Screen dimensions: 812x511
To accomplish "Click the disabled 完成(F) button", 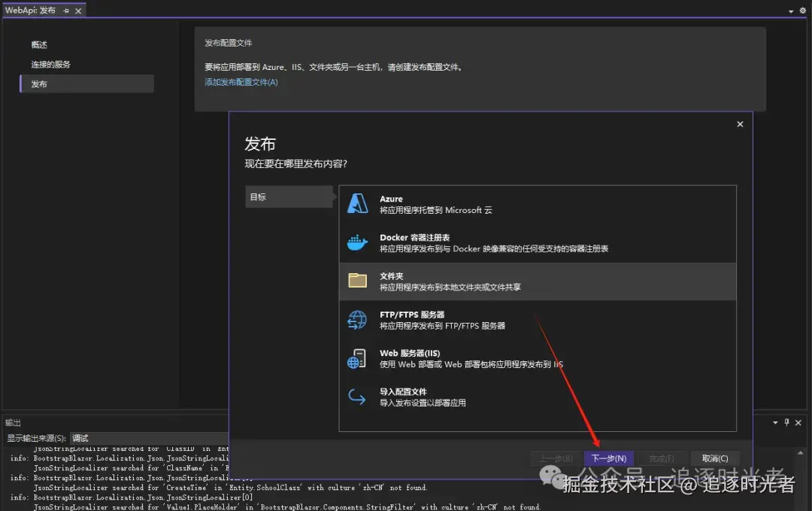I will point(662,458).
